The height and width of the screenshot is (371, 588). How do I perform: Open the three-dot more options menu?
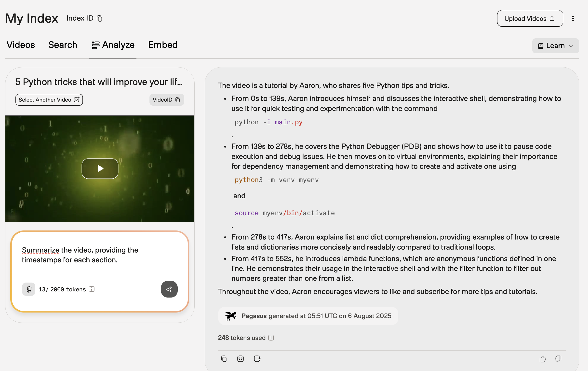[x=573, y=18]
